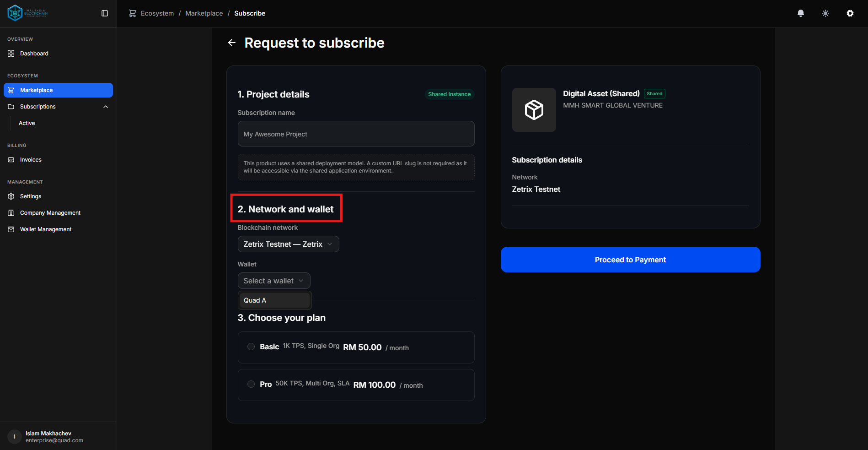Select the Pro plan radio button
Screen dimensions: 868x450
tap(251, 384)
